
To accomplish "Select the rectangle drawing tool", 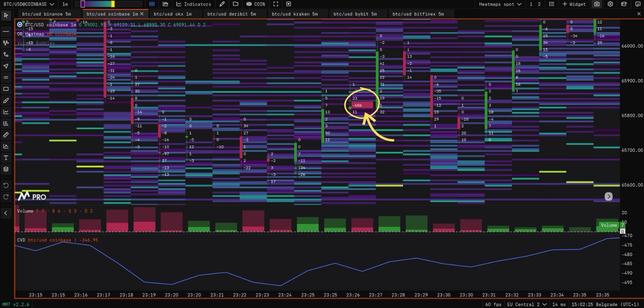I will click(x=6, y=89).
